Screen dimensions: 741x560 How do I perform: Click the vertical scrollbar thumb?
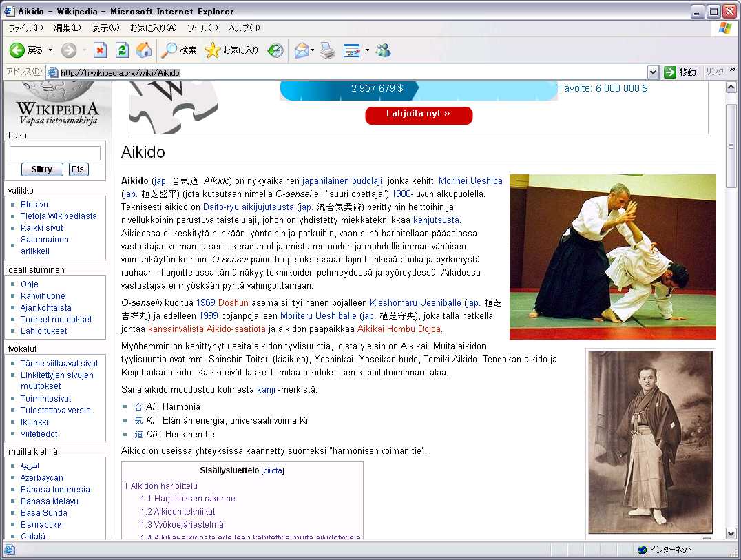click(x=731, y=146)
